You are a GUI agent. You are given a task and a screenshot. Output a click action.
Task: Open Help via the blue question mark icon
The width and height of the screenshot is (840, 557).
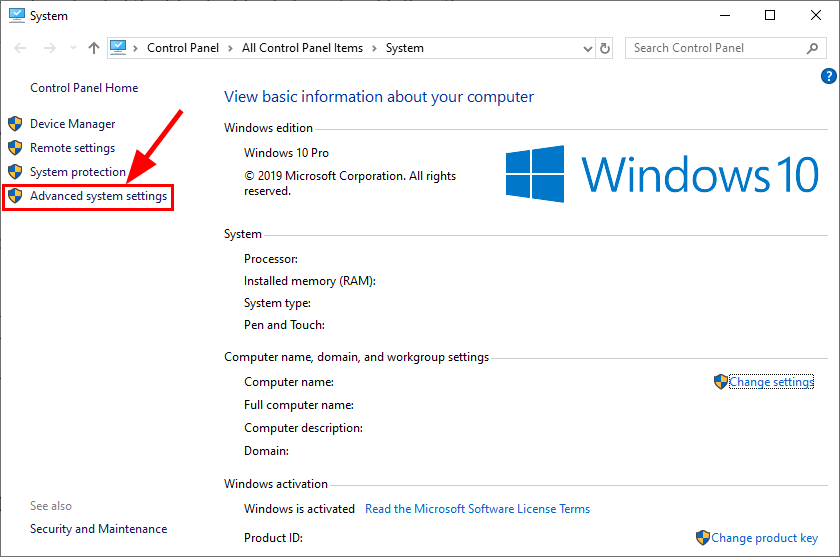coord(828,76)
